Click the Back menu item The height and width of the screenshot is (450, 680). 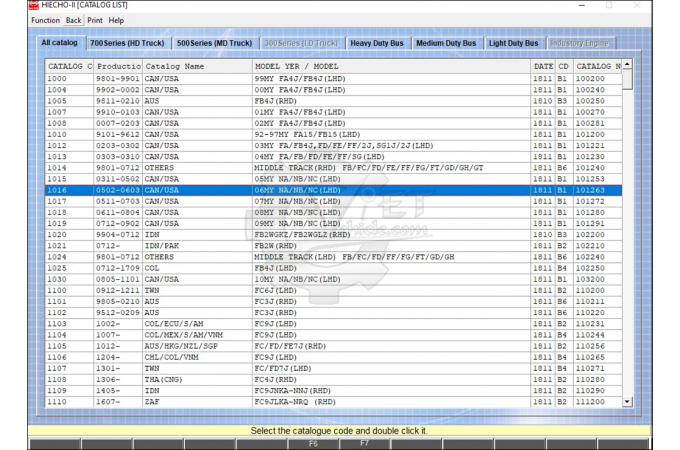(73, 20)
